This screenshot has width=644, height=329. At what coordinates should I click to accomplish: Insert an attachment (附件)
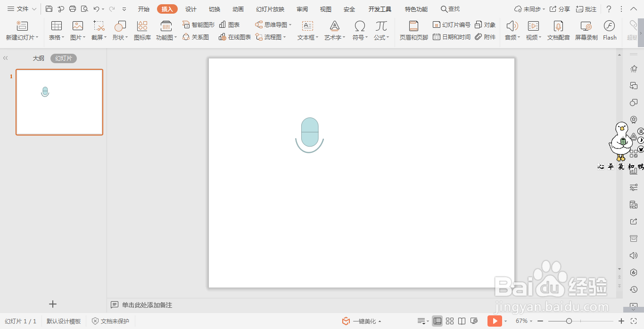pos(485,37)
